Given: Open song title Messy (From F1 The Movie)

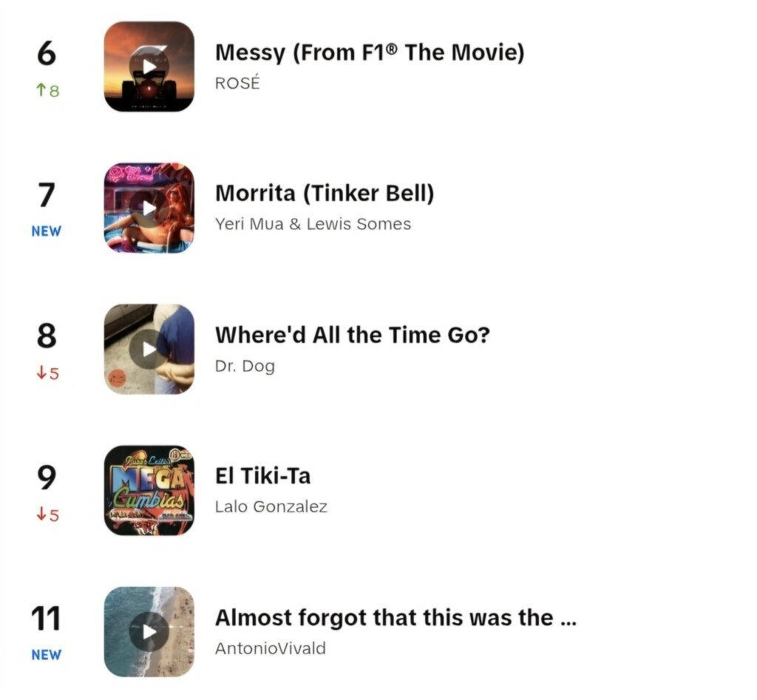Looking at the screenshot, I should pyautogui.click(x=370, y=52).
